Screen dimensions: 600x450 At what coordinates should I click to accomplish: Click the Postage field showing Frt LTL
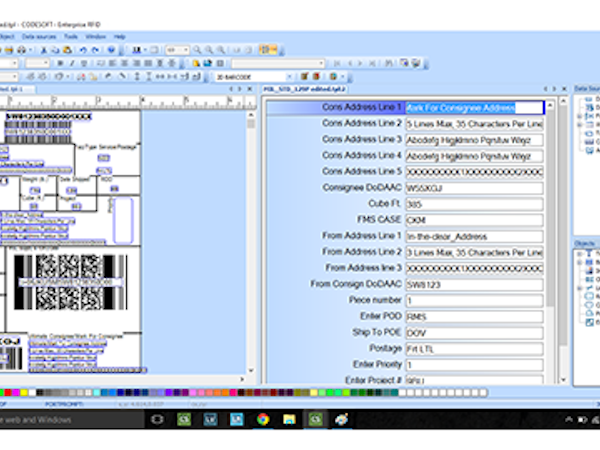click(474, 349)
